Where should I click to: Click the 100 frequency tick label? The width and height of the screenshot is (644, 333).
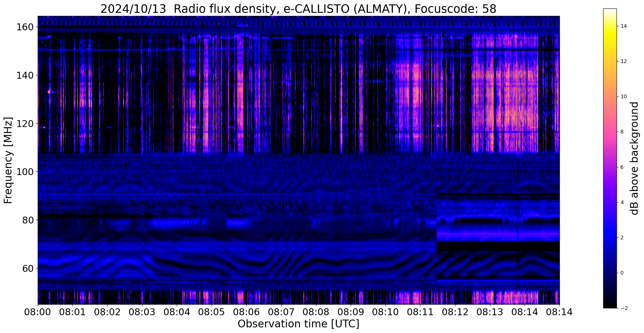(x=24, y=172)
